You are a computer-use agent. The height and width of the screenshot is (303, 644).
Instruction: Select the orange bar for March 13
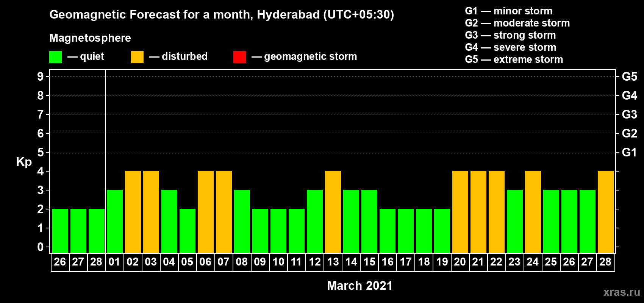click(333, 212)
